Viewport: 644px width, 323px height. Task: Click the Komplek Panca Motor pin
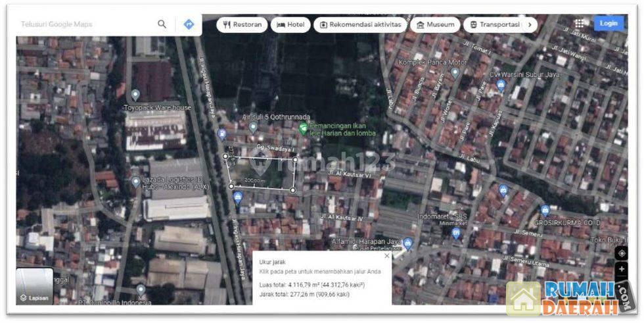click(x=455, y=72)
